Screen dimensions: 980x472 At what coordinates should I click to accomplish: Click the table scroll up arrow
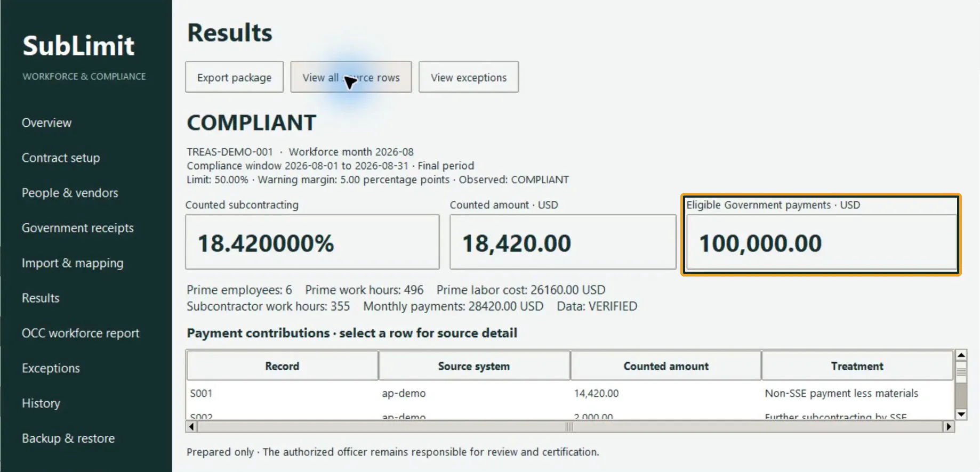pos(961,355)
